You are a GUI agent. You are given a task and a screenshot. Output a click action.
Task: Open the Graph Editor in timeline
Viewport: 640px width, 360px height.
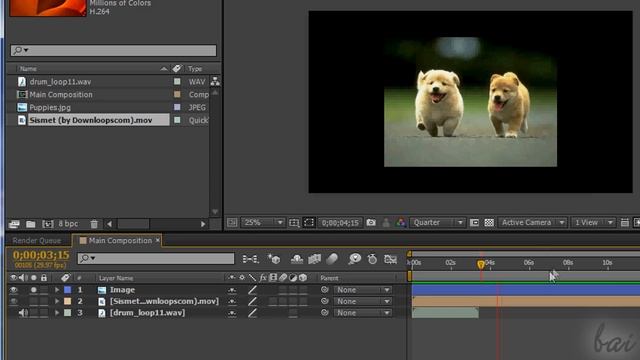391,259
